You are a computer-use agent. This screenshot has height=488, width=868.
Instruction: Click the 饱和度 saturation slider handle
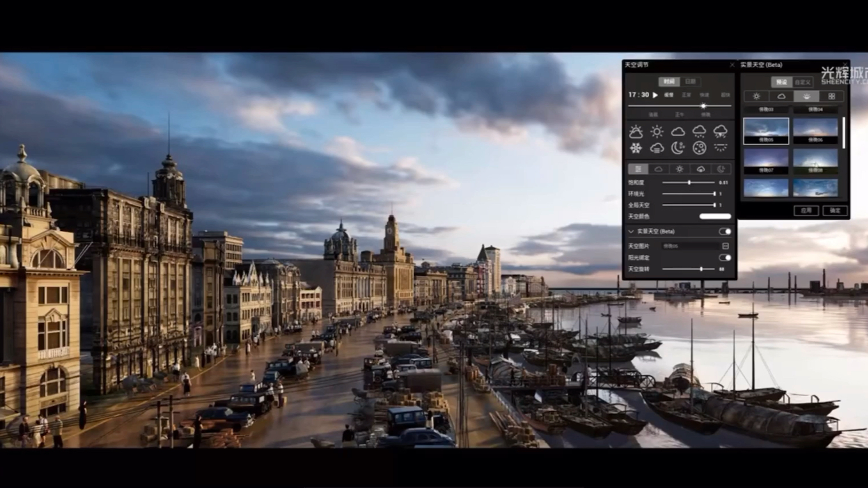pyautogui.click(x=689, y=183)
